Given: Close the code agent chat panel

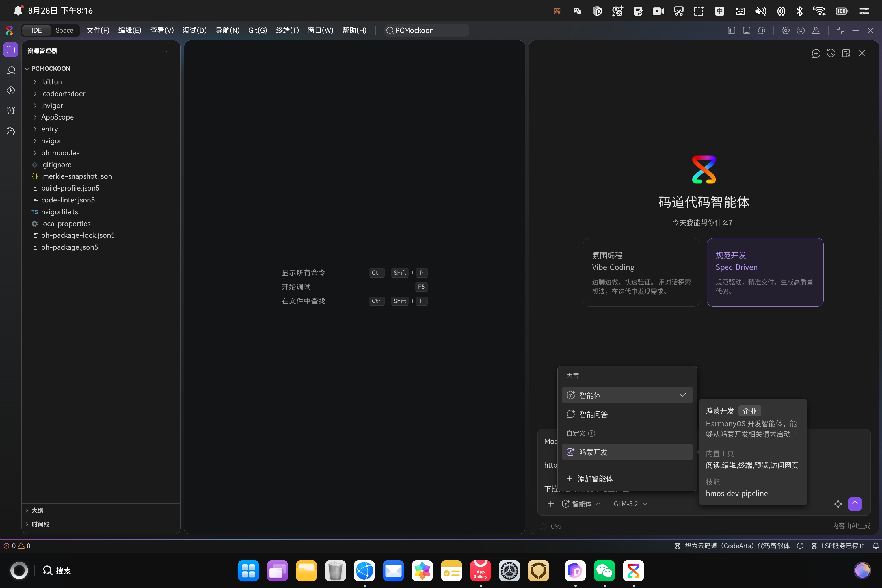Looking at the screenshot, I should click(x=862, y=53).
